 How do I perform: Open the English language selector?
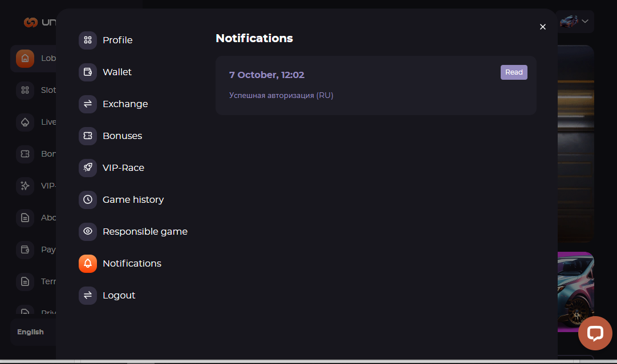(30, 332)
